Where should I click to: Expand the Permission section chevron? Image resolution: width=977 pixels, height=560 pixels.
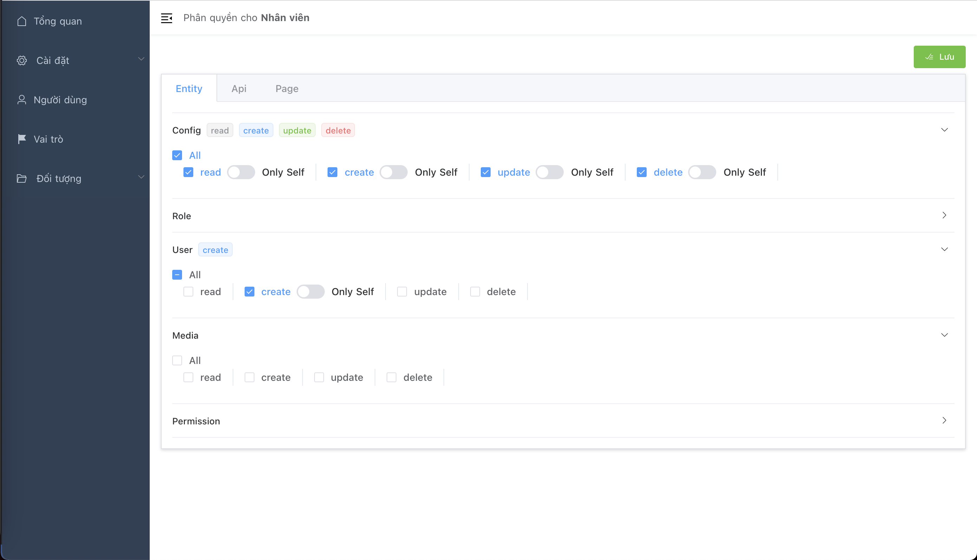pos(944,421)
